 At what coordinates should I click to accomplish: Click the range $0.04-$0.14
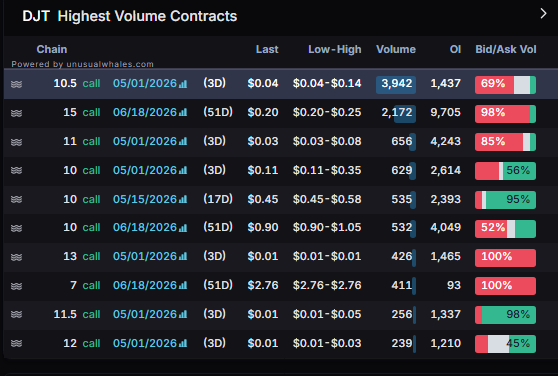pos(327,83)
